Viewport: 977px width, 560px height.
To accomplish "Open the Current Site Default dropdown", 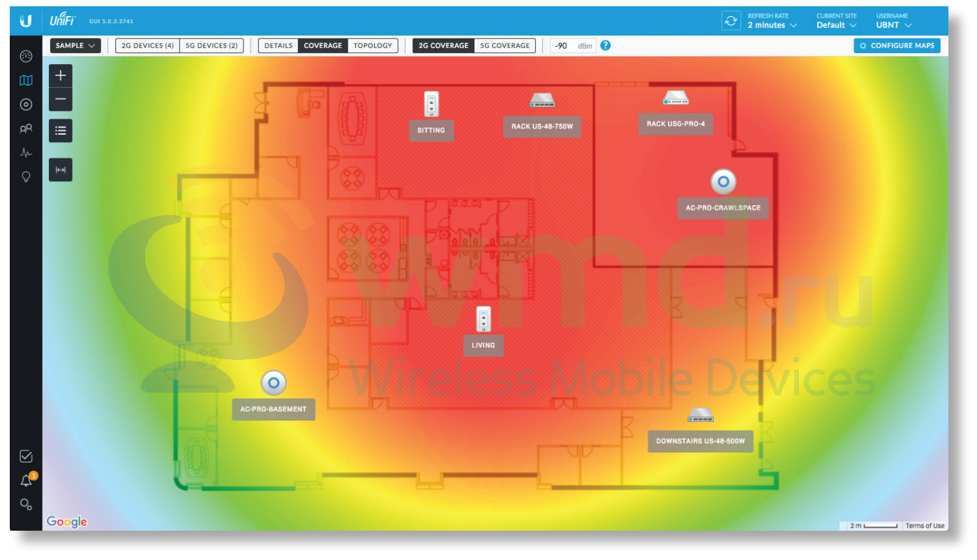I will 836,21.
